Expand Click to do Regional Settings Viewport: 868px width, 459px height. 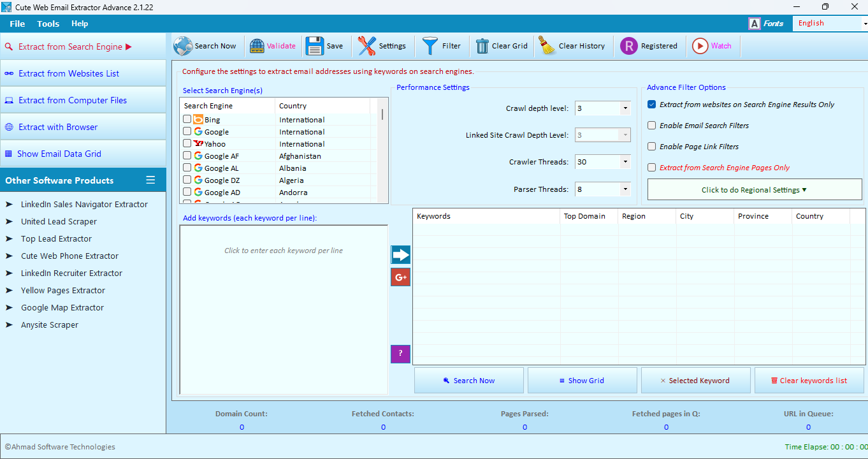755,189
